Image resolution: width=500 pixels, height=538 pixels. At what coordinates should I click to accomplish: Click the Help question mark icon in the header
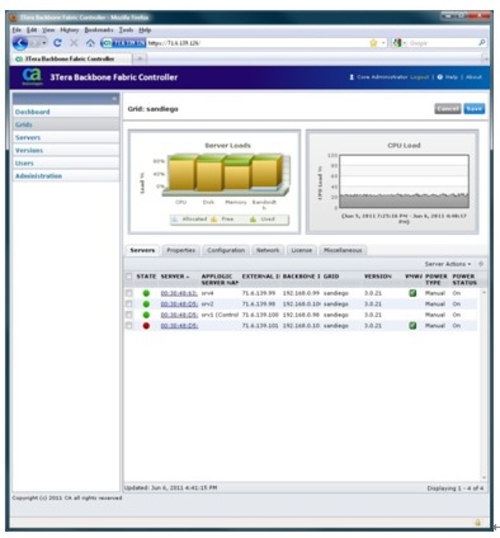pos(440,77)
